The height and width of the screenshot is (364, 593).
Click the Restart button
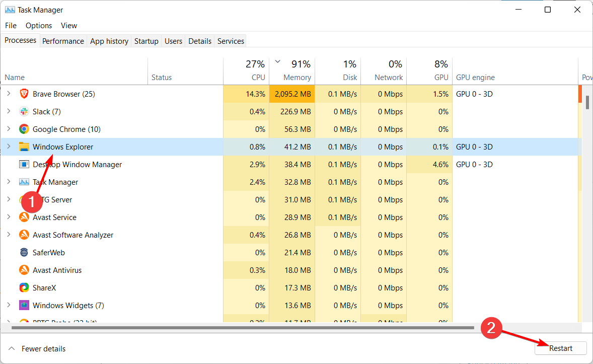pyautogui.click(x=560, y=348)
